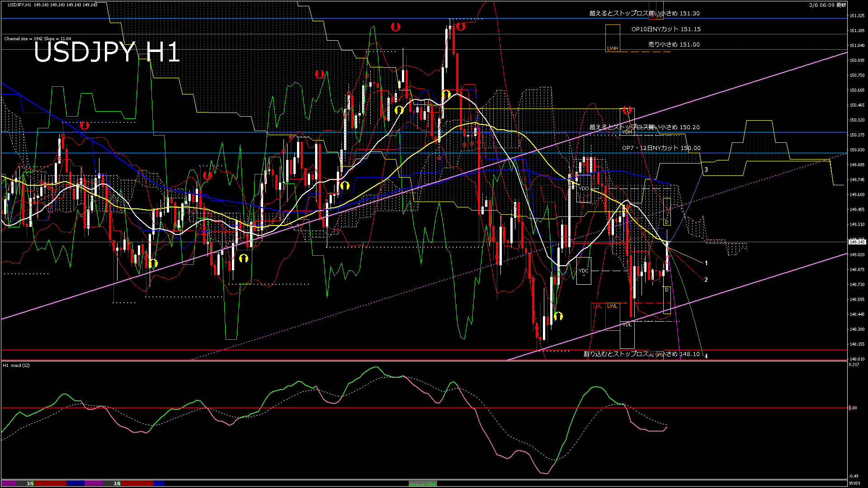Select the 売り小さめ 151.00 label
Image resolution: width=868 pixels, height=488 pixels.
pos(674,44)
